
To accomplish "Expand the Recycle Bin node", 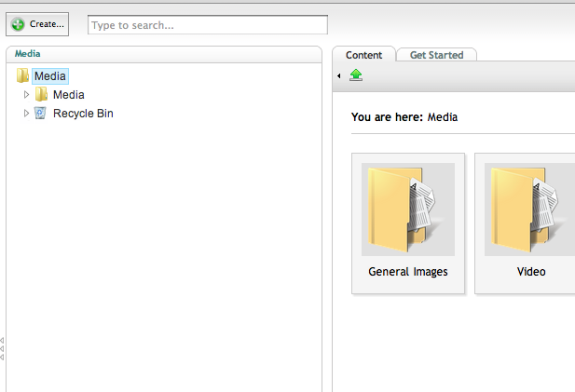I will 26,114.
